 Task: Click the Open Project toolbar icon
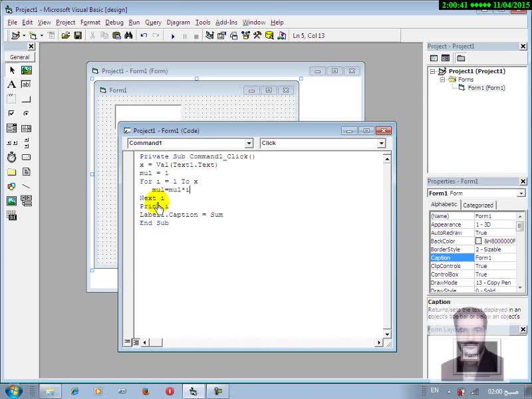click(66, 35)
